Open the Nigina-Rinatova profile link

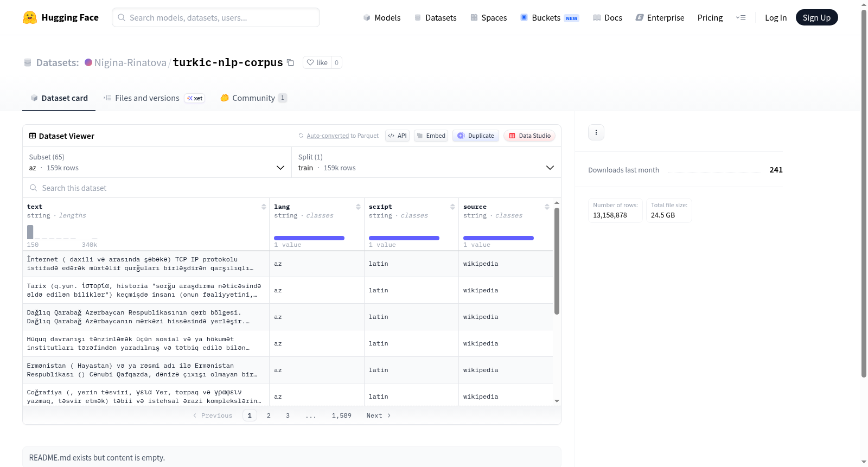(x=130, y=62)
